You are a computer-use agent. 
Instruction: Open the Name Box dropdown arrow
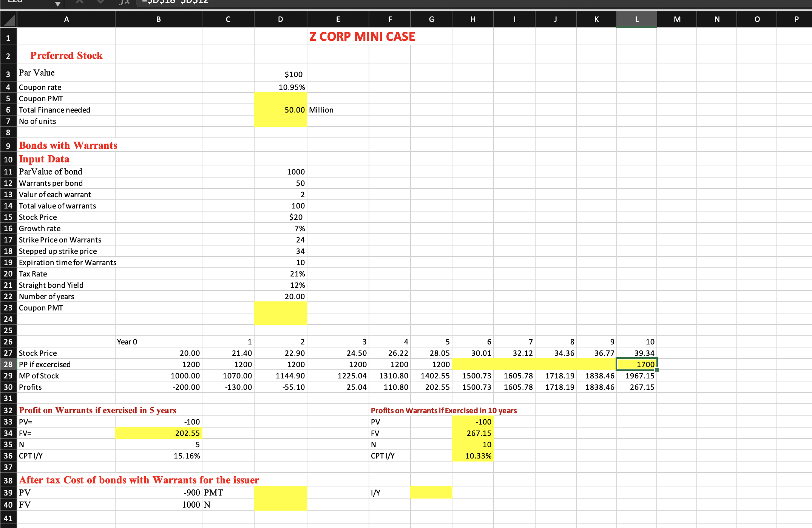[57, 4]
